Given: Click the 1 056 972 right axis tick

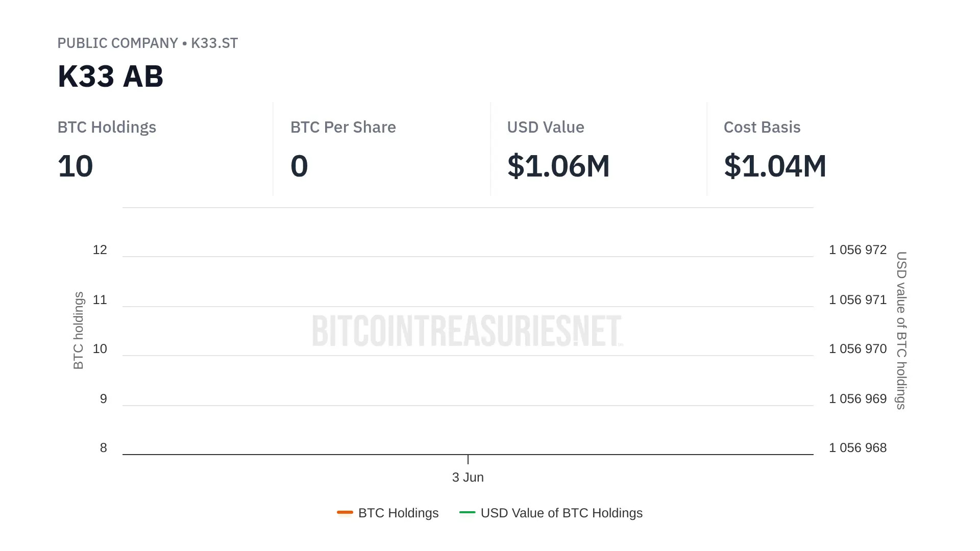Looking at the screenshot, I should point(857,250).
